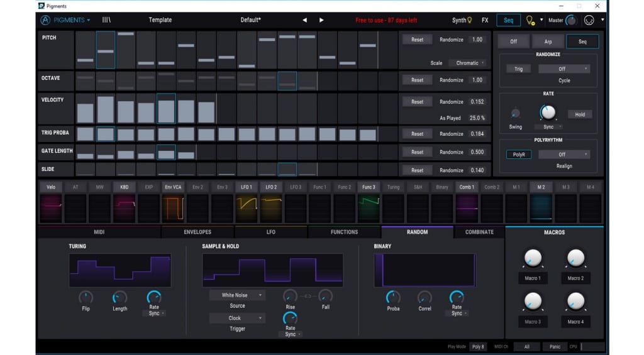This screenshot has width=644, height=355.
Task: Expand the arrow beside the lightbulb
Action: [x=541, y=19]
